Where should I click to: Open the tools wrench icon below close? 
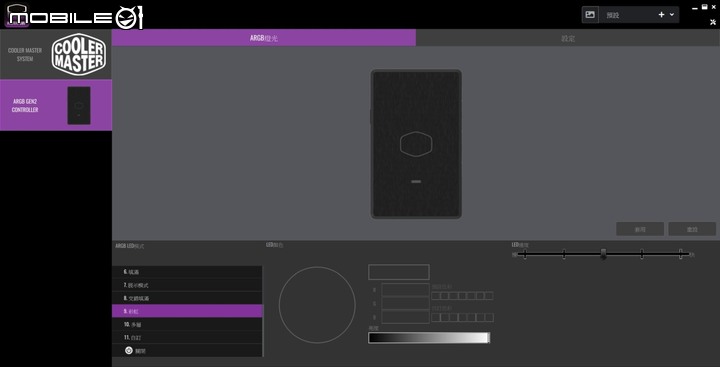(713, 22)
